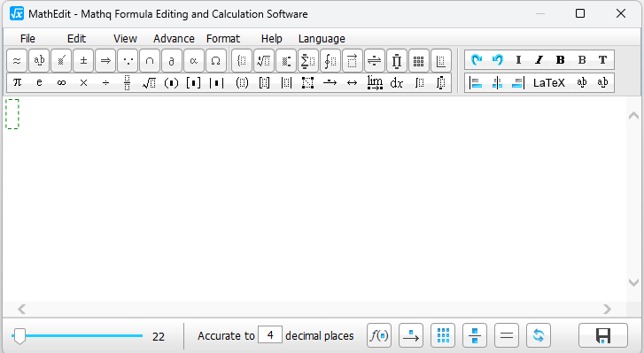Screen dimensions: 644x353
Task: Click the font size slider handle
Action: click(19, 336)
